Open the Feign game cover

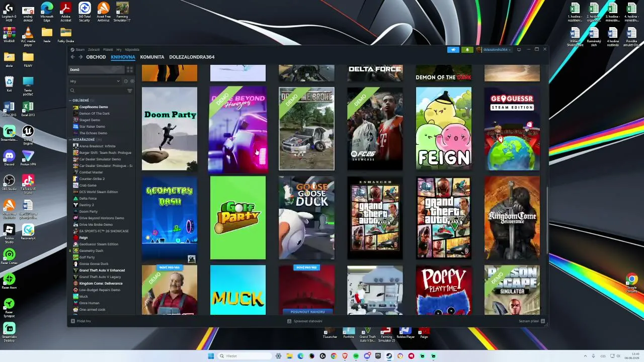[444, 129]
